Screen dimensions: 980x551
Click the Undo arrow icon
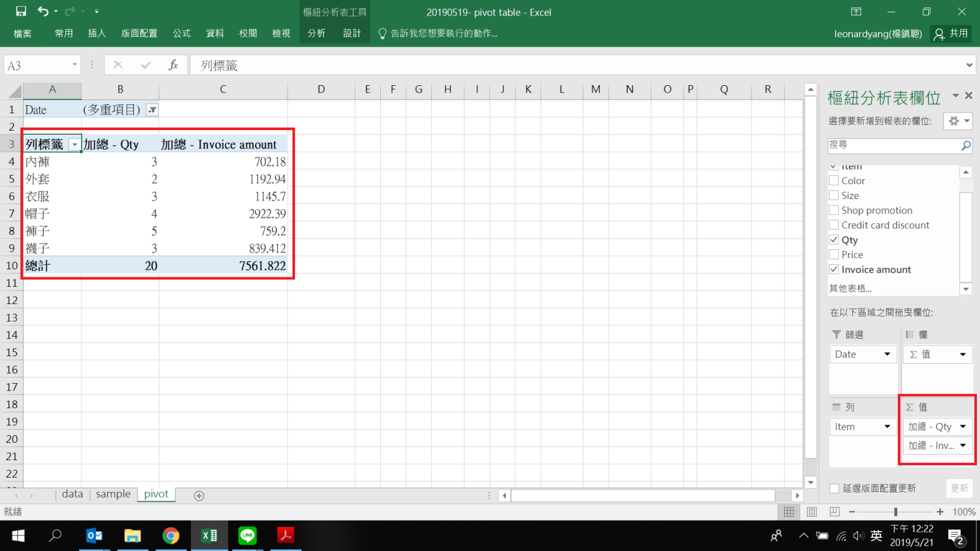click(x=43, y=11)
